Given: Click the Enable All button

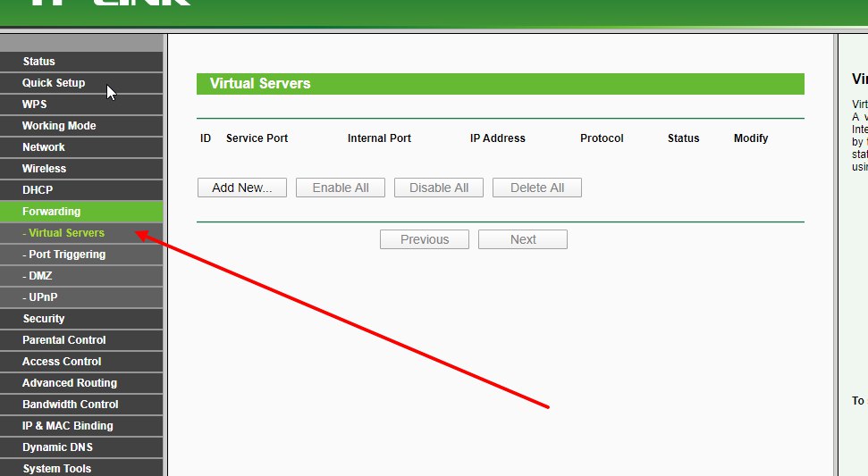Looking at the screenshot, I should coord(341,188).
